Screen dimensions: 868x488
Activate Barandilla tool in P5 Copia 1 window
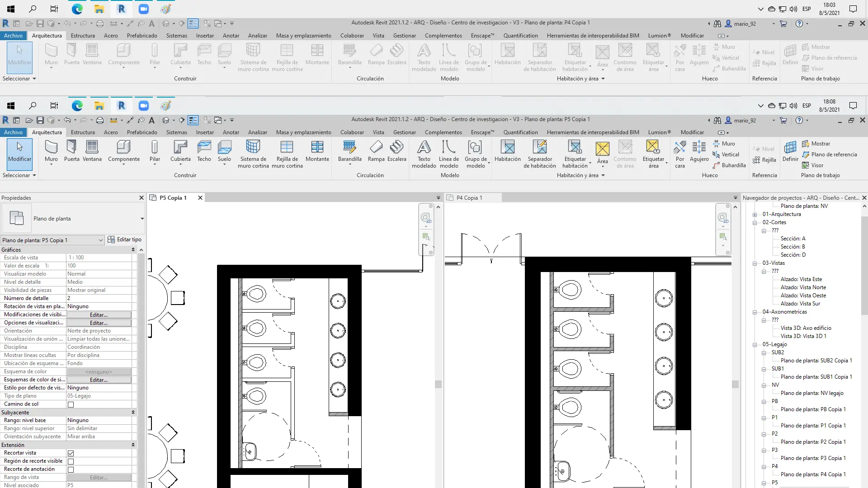pos(349,151)
